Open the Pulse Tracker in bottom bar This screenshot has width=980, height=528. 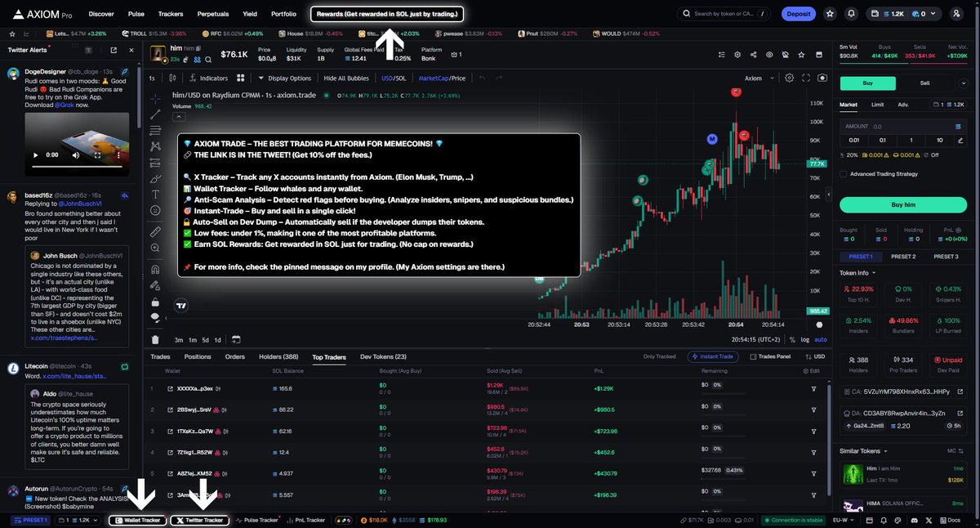(257, 520)
